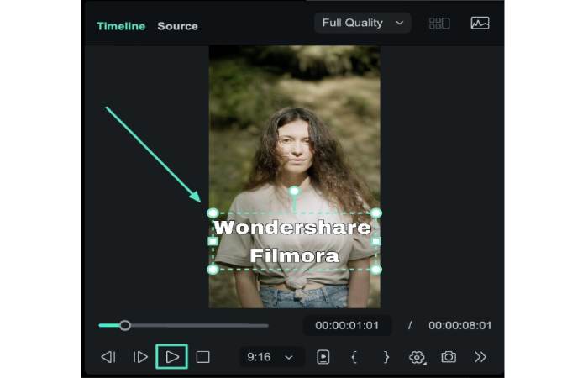This screenshot has height=378, width=588.
Task: Click the play full screen preview icon
Action: (x=323, y=357)
